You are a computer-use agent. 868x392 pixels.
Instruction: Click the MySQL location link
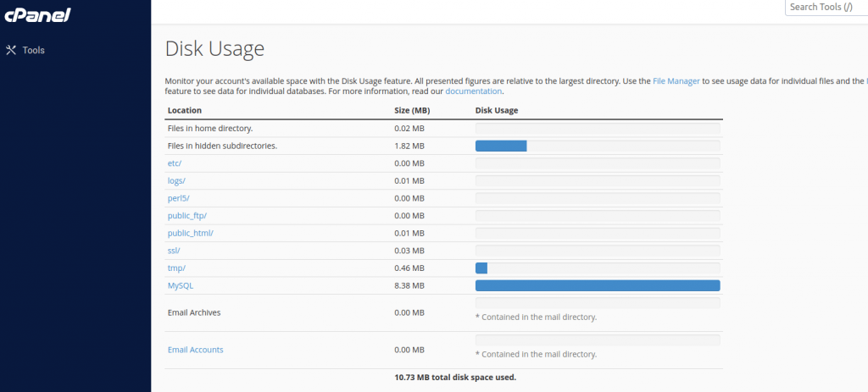(x=181, y=286)
